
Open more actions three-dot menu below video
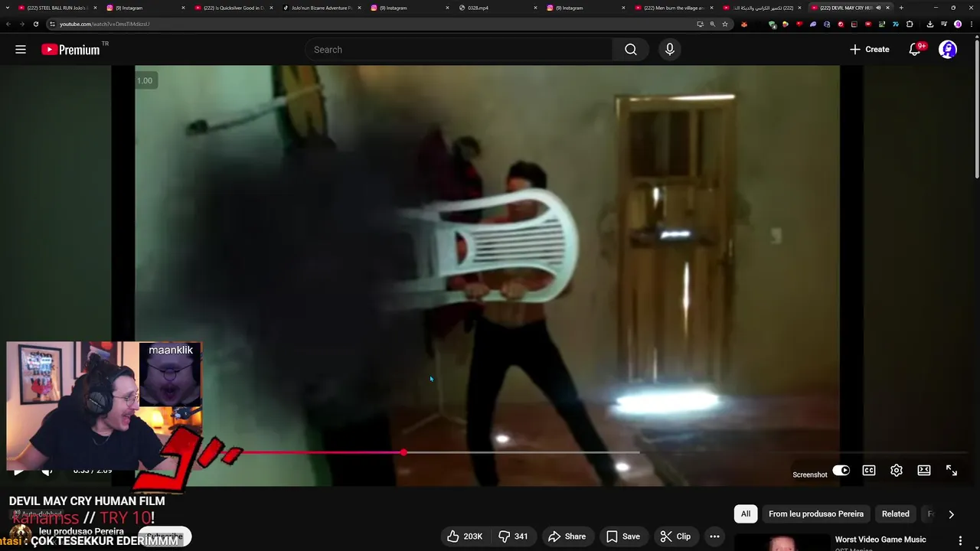tap(714, 536)
